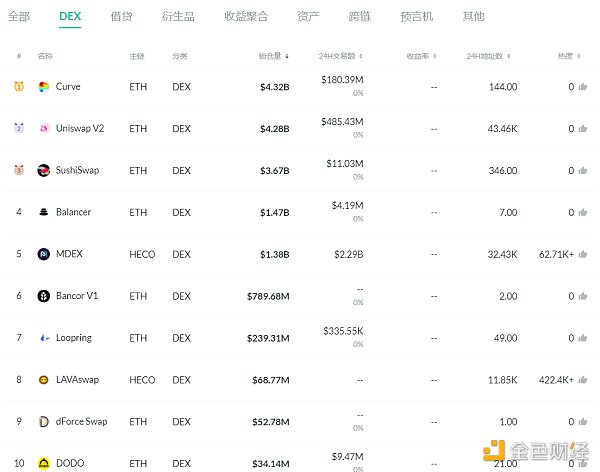Sort by the 锁仓量 column
Viewport: 600px width, 472px height.
pyautogui.click(x=274, y=56)
